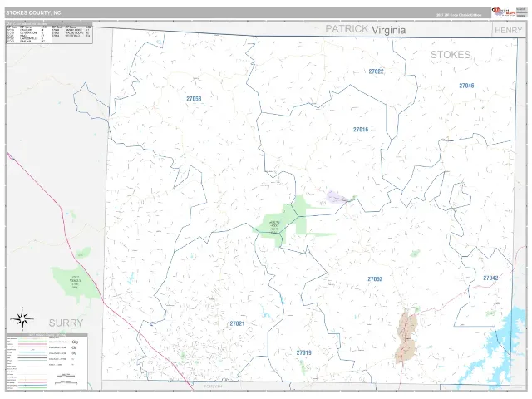Select the 27019 ZIP code label

303,352
